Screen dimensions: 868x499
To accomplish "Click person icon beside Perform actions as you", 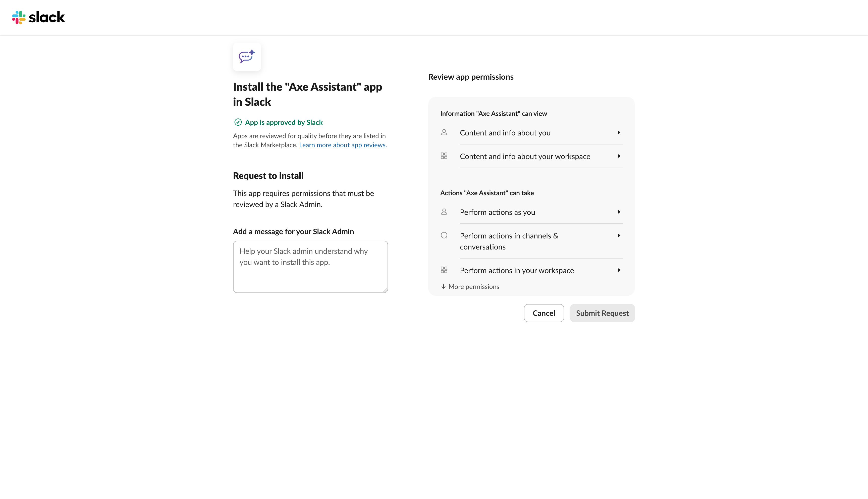I will click(444, 212).
